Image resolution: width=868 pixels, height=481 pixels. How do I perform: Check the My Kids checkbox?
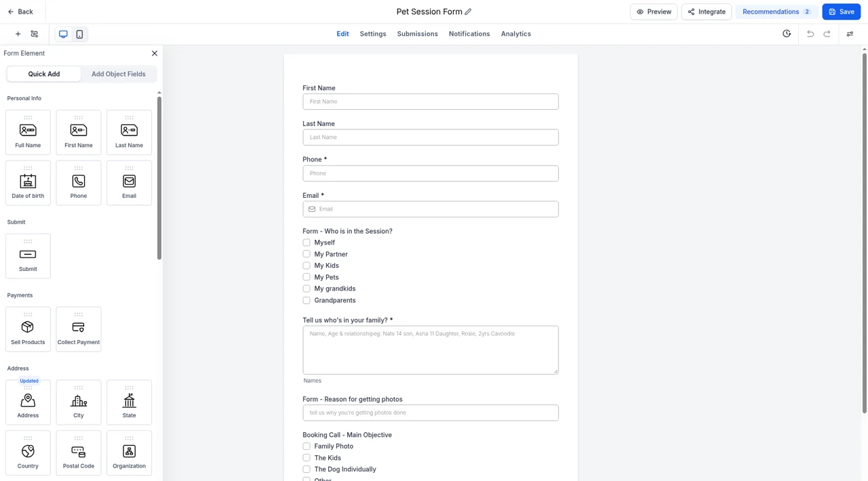coord(307,266)
